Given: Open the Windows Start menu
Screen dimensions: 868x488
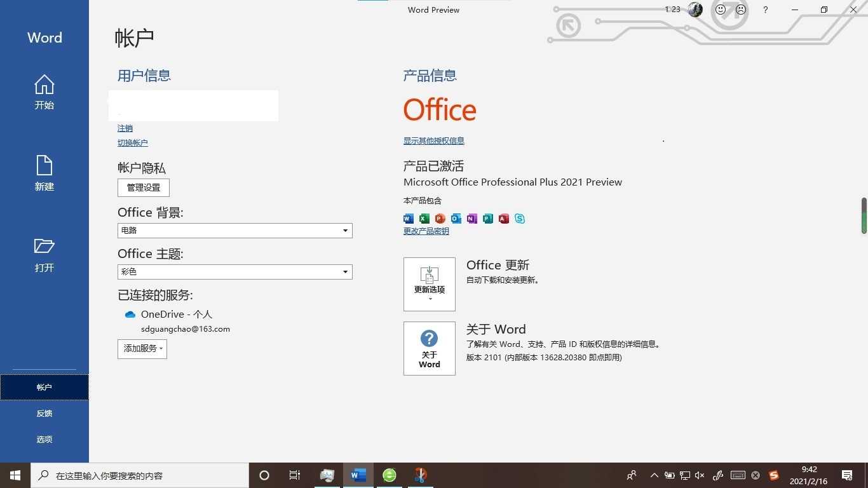Looking at the screenshot, I should [x=15, y=475].
